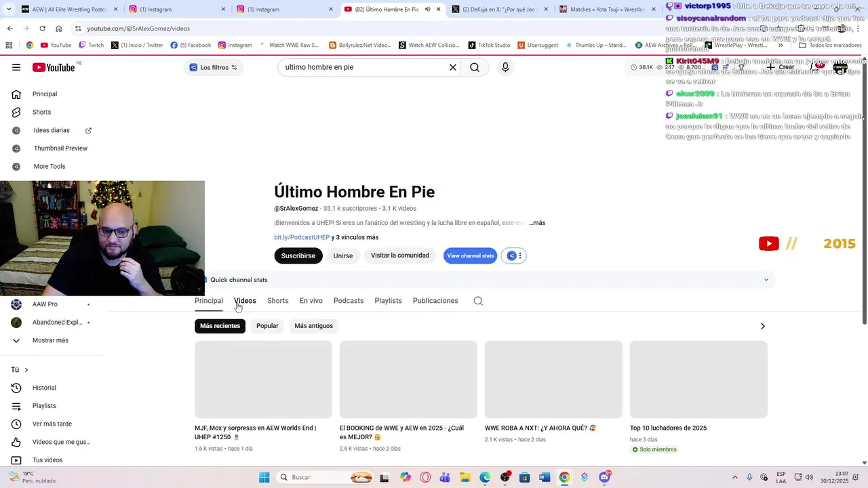Open Microsoft Edge from the taskbar

485,477
